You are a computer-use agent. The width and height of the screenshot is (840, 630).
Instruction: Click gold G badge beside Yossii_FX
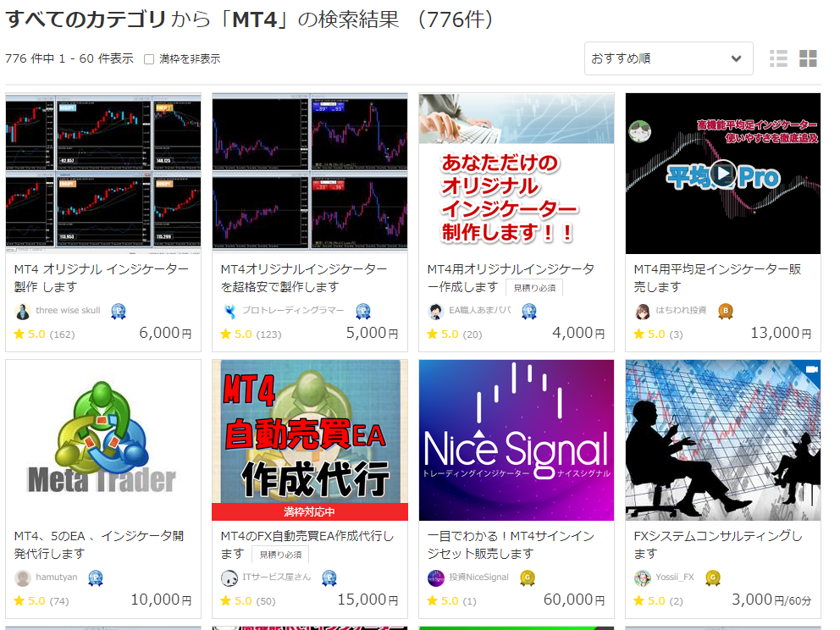[x=713, y=578]
